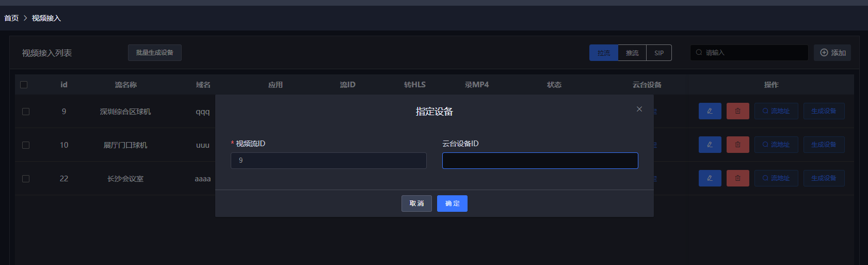
Task: Click 流地址 button for row 10
Action: (x=776, y=145)
